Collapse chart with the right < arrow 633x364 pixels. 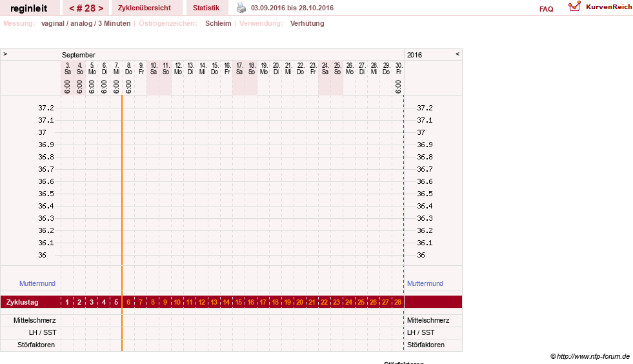point(457,54)
